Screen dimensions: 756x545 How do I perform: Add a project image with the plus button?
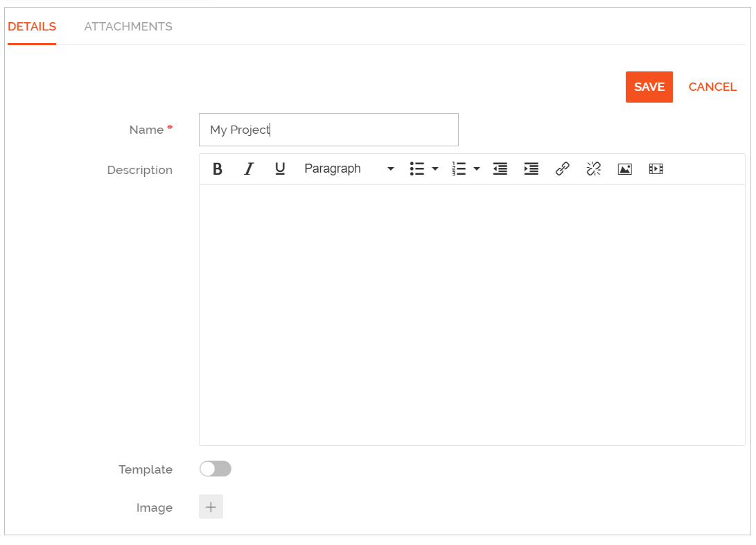(211, 507)
